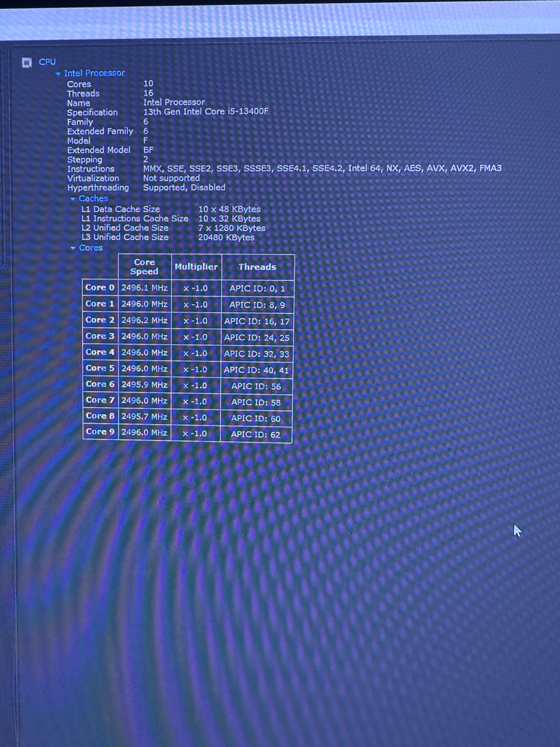The image size is (560, 747).
Task: Select the Core 9 row label
Action: [x=100, y=432]
